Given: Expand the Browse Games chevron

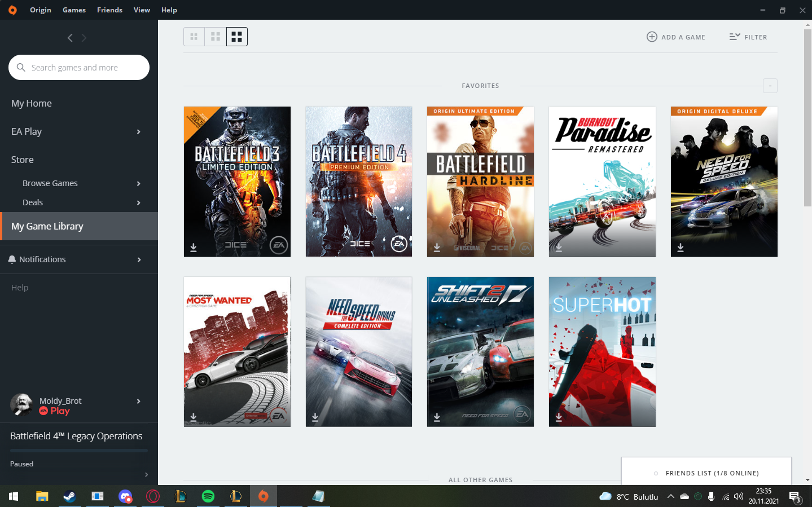Looking at the screenshot, I should pos(139,183).
